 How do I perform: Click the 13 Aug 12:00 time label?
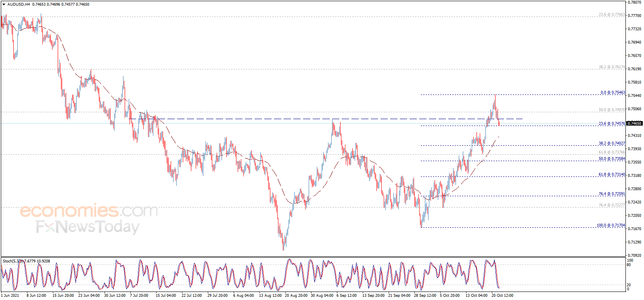270,296
